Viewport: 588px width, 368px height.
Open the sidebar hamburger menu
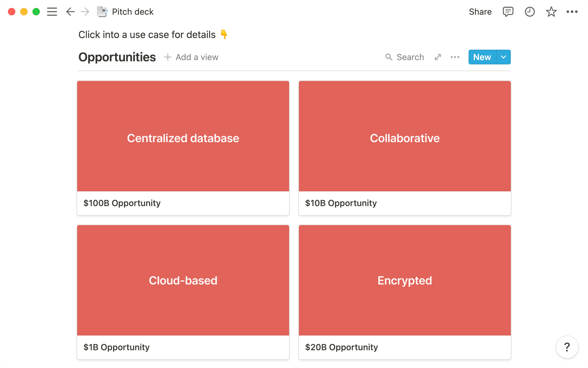tap(52, 12)
